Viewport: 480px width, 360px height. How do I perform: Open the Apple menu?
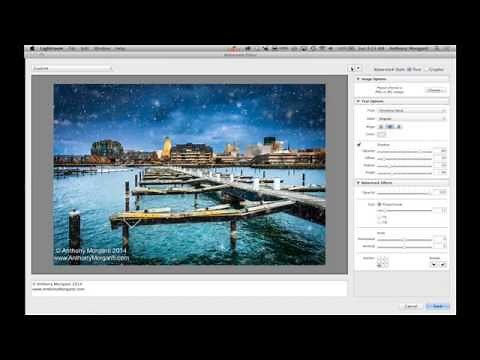(32, 49)
